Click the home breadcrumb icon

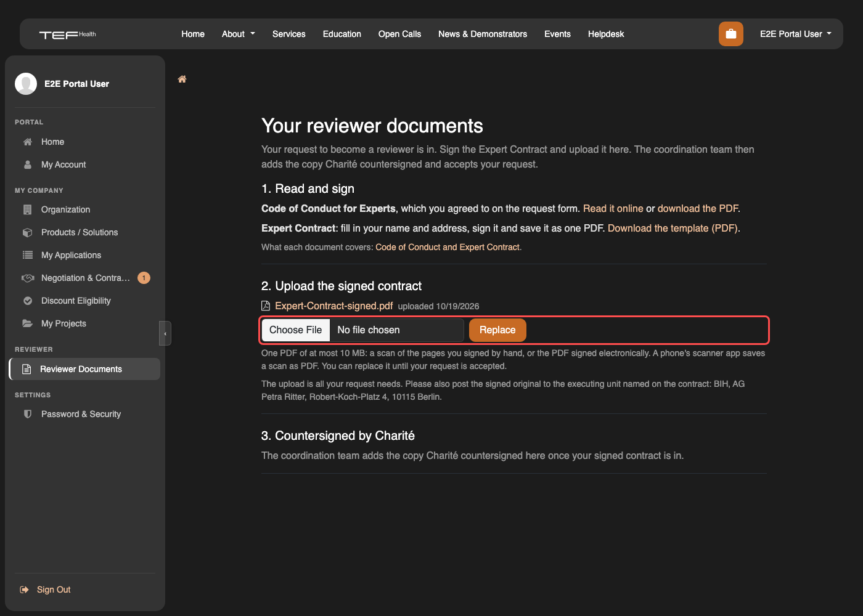pos(182,79)
